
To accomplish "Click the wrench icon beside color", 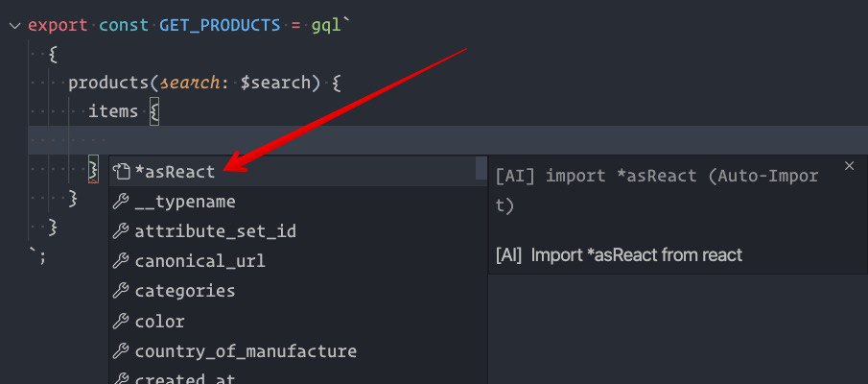I will [121, 321].
